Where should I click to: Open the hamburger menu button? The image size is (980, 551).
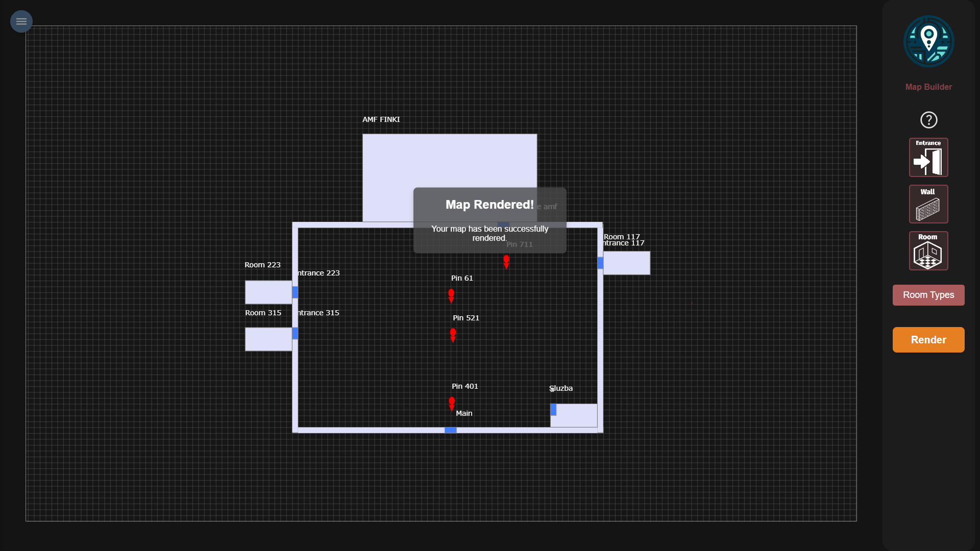pyautogui.click(x=21, y=21)
